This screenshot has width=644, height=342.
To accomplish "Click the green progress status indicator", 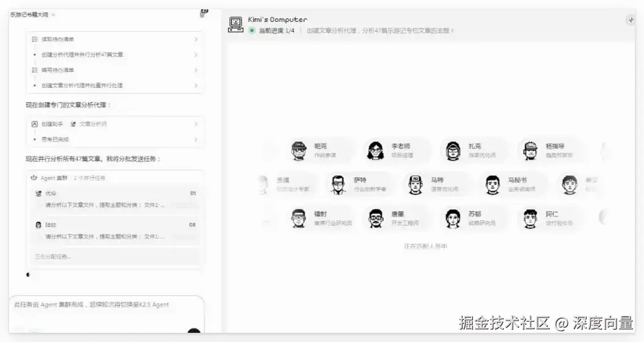I will coord(252,31).
